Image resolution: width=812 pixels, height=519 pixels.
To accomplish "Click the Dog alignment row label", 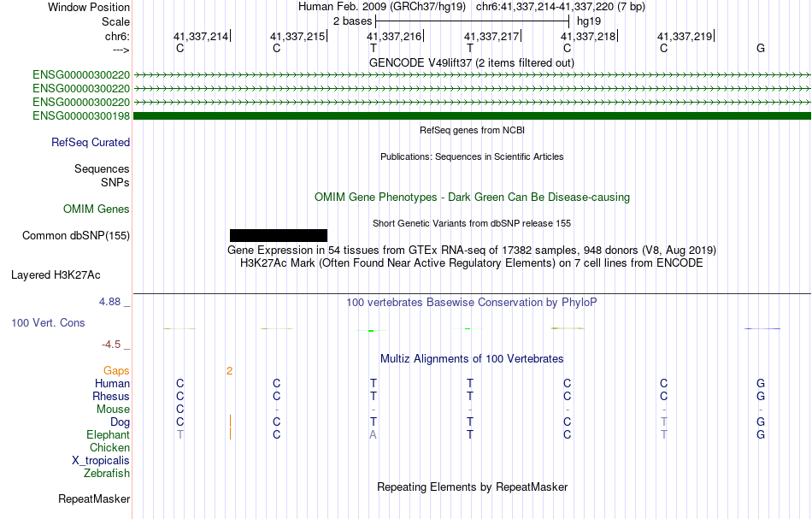I will point(120,422).
